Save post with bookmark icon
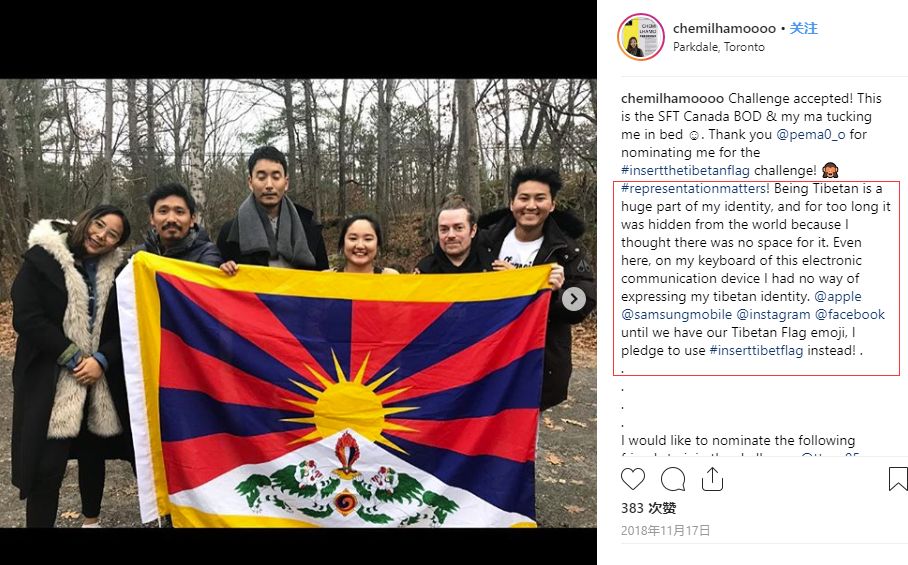This screenshot has height=565, width=908. point(898,479)
